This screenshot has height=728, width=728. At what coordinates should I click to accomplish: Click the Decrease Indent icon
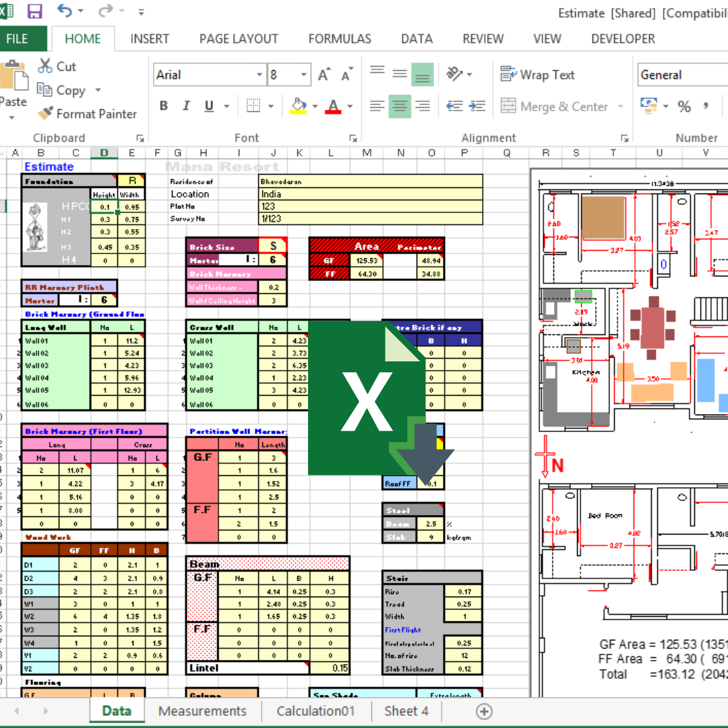tap(454, 107)
